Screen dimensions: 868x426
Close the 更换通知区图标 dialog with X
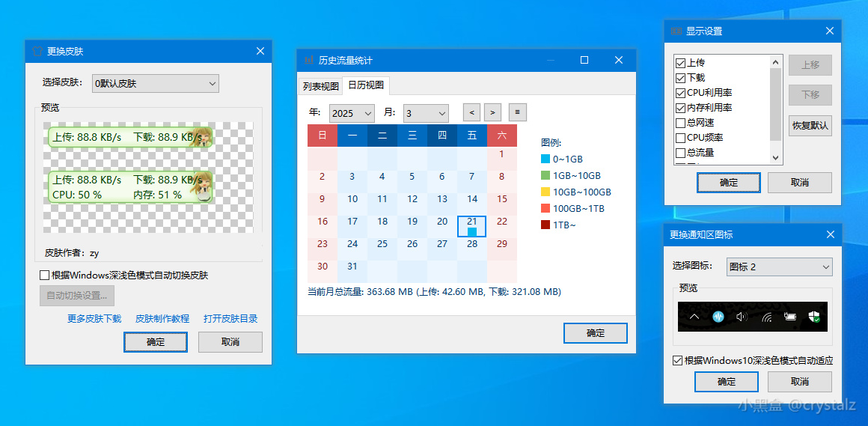tap(829, 235)
